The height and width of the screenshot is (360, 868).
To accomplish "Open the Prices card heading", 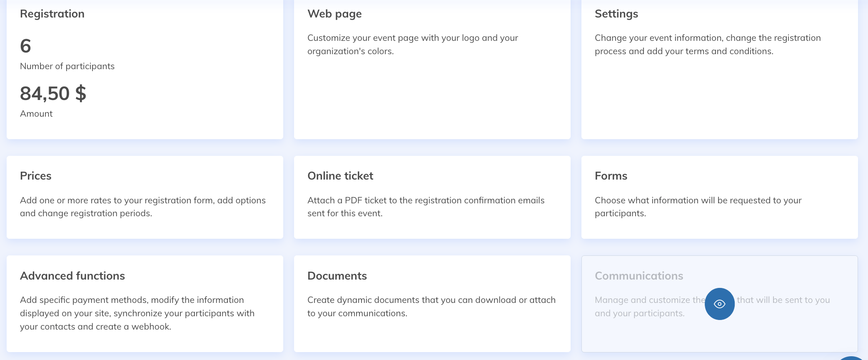I will tap(35, 176).
